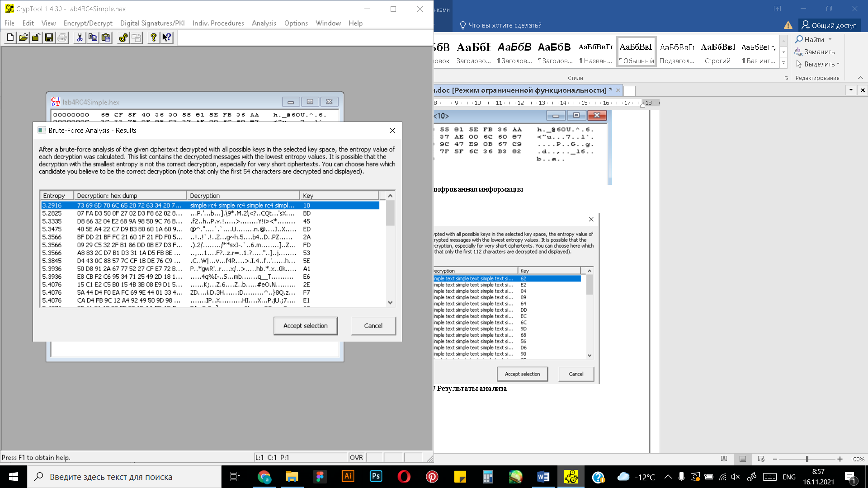Click the Paste clipboard icon
The height and width of the screenshot is (488, 868).
[x=106, y=38]
